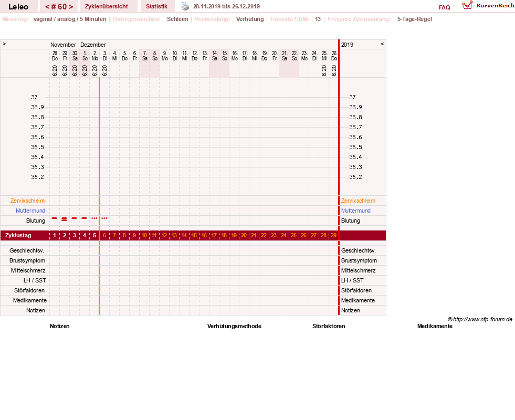This screenshot has width=515, height=420.
Task: Click the printer icon
Action: (x=185, y=6)
